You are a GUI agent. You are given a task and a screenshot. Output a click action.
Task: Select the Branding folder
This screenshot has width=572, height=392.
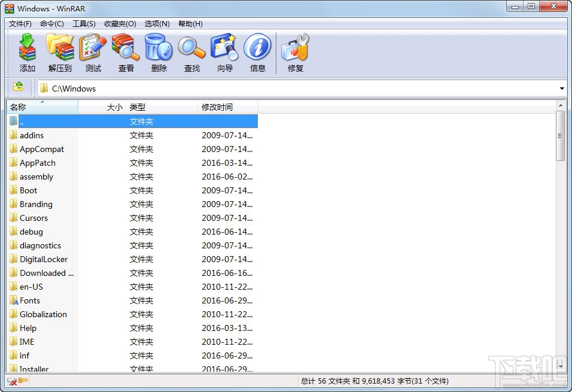(36, 204)
